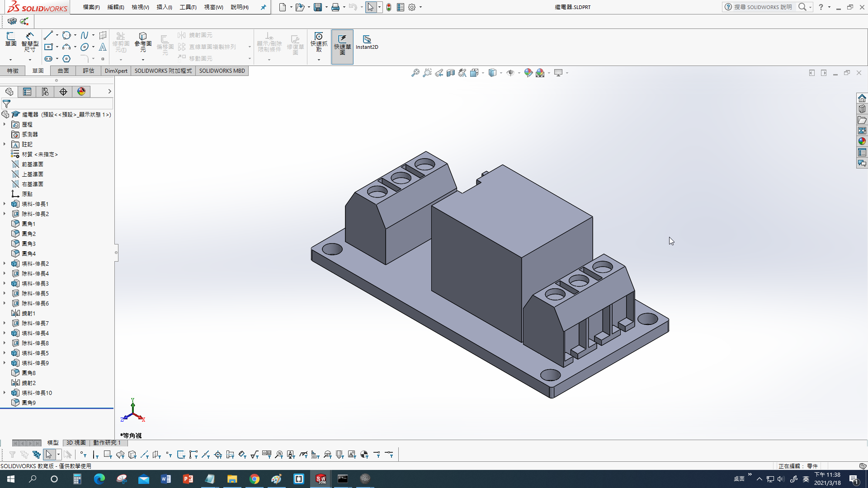Select 圓角9 in the feature tree
This screenshot has width=868, height=488.
[x=29, y=403]
